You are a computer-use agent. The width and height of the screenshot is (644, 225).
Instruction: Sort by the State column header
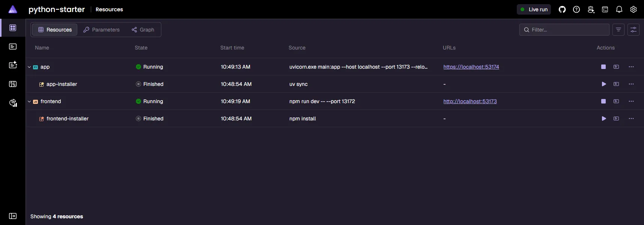(x=141, y=48)
